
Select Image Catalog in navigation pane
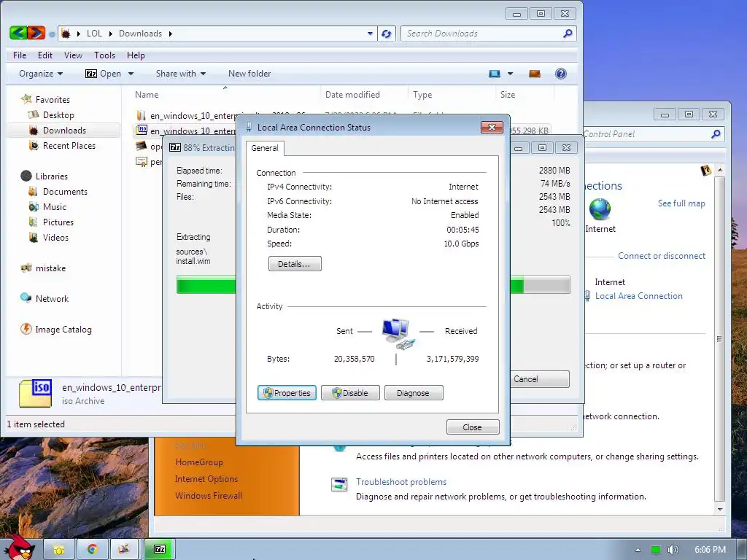tap(63, 329)
